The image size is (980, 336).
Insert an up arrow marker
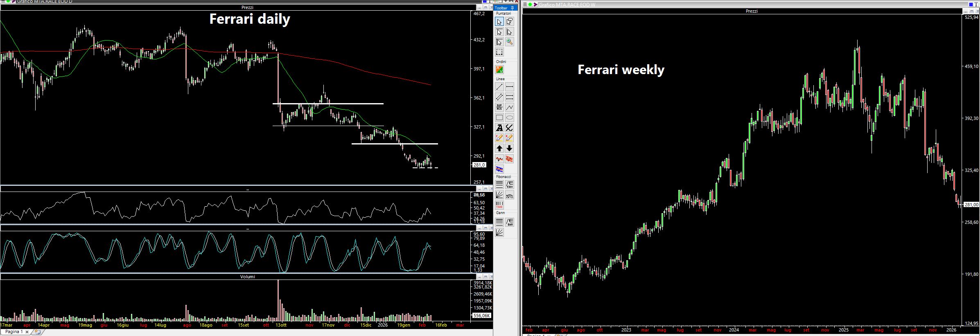pos(499,148)
